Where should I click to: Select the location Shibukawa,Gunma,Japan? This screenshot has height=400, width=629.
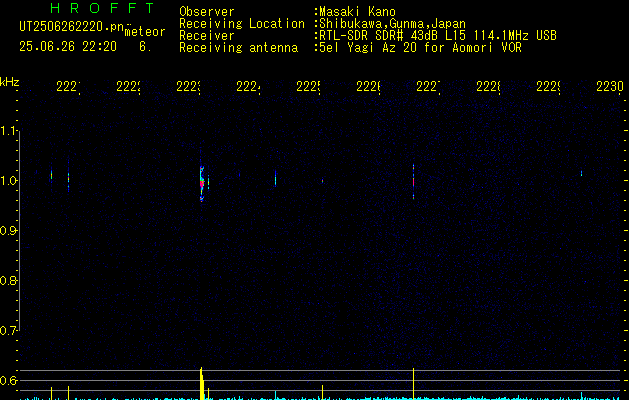pos(392,24)
